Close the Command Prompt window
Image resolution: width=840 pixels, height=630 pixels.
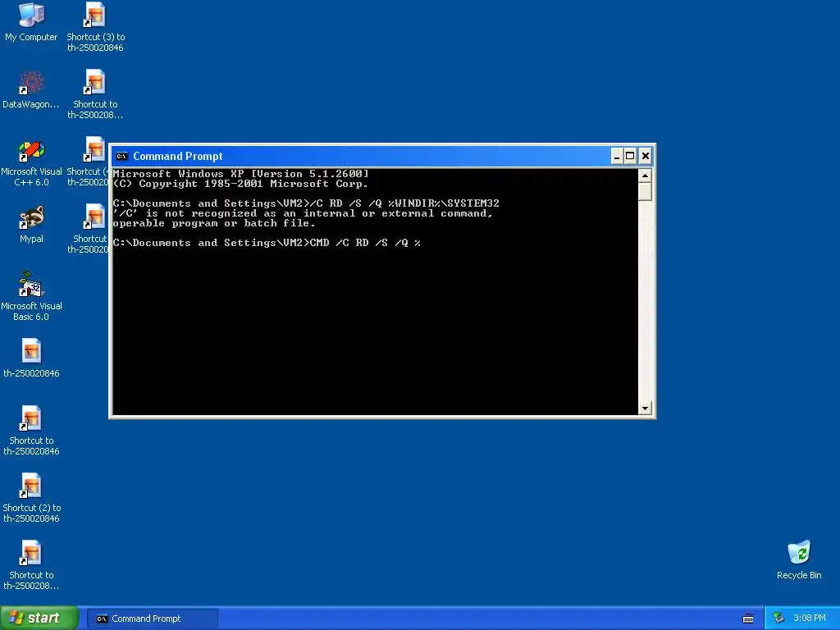point(646,156)
